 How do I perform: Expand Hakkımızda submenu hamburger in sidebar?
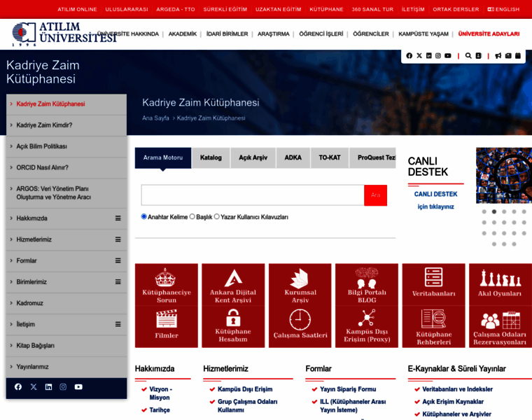pos(118,218)
